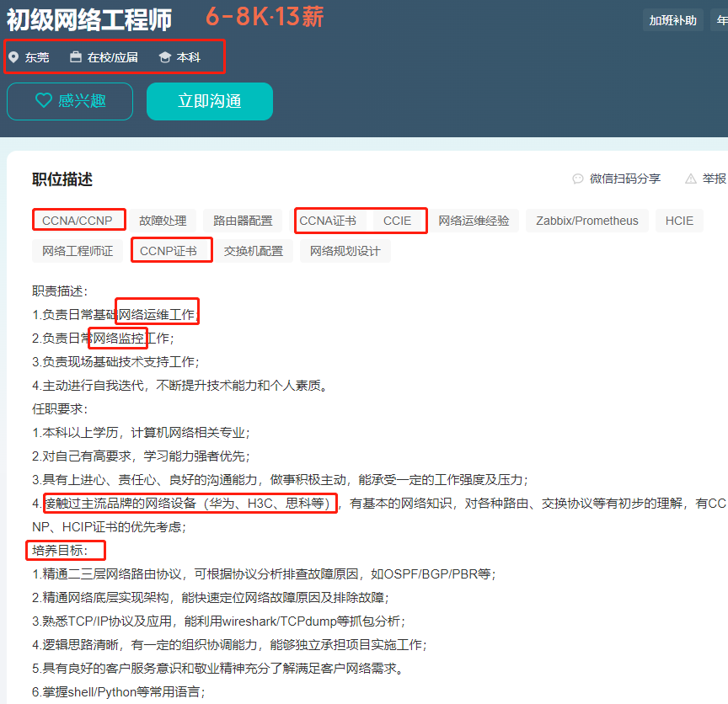This screenshot has width=728, height=704.
Task: Click the 网络工程师证 skill tag
Action: pos(78,251)
